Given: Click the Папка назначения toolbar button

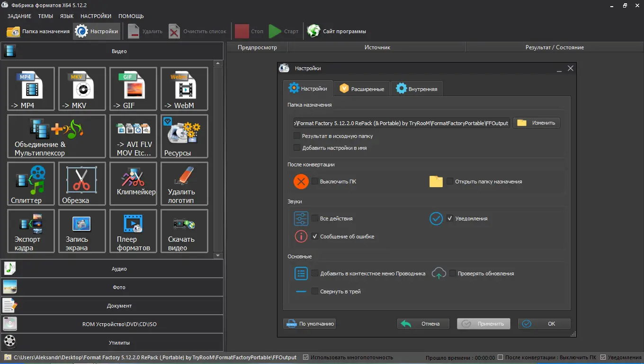Looking at the screenshot, I should [38, 31].
